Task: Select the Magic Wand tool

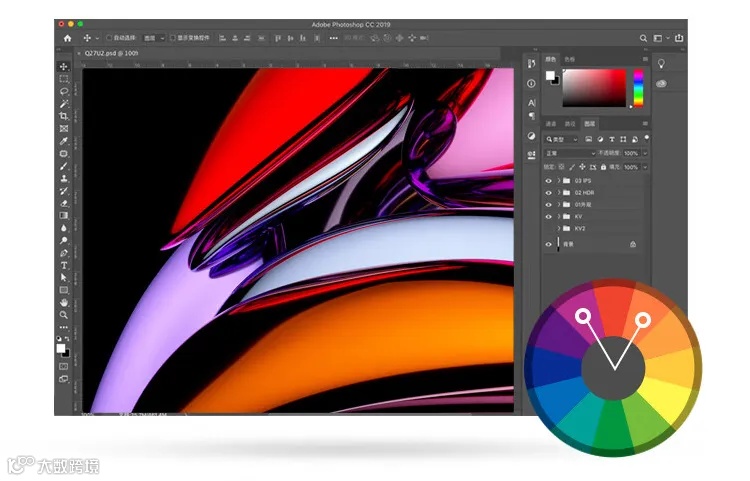Action: click(x=64, y=104)
